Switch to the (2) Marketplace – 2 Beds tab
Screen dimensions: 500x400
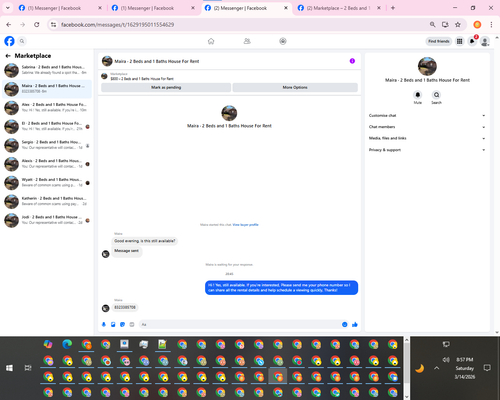338,8
